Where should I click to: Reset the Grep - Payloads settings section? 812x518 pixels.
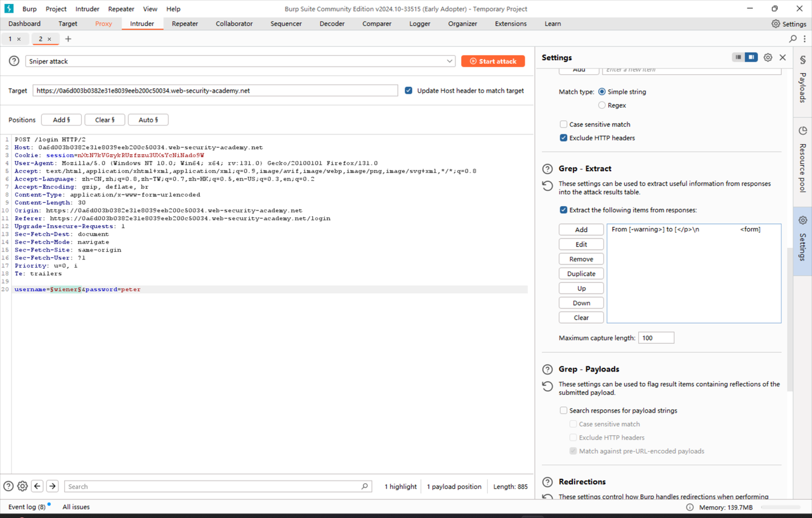[546, 385]
